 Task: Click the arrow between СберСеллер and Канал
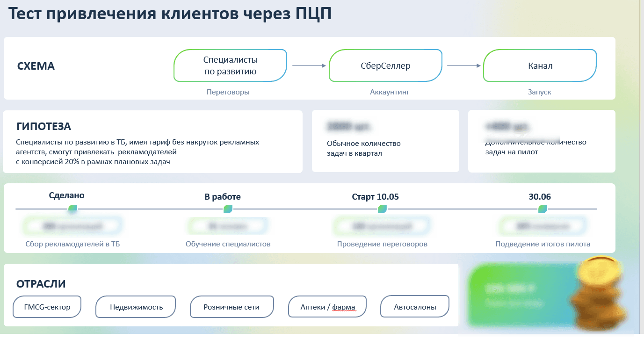(x=464, y=66)
